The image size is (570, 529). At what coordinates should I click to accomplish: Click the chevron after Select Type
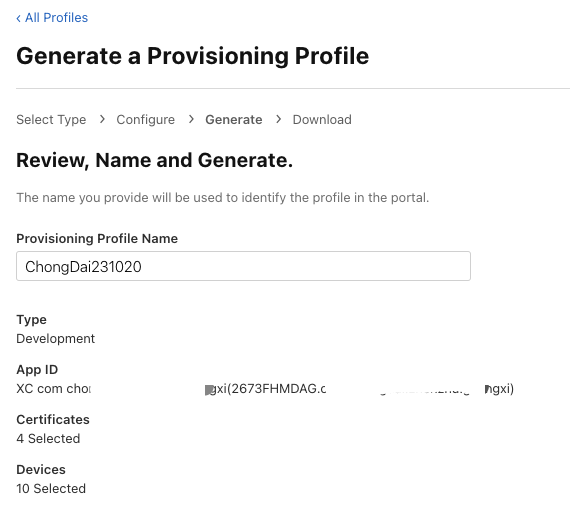point(102,119)
